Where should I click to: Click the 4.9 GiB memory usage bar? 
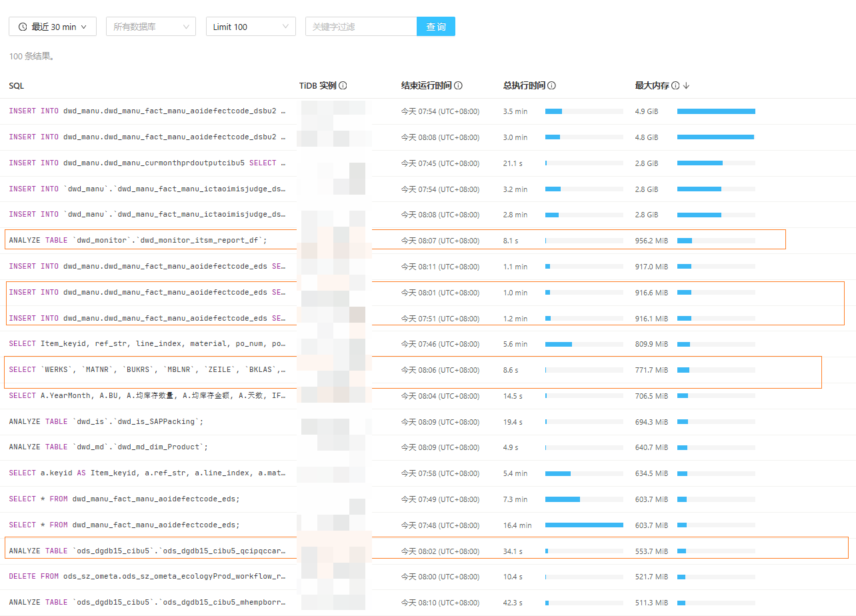[716, 111]
